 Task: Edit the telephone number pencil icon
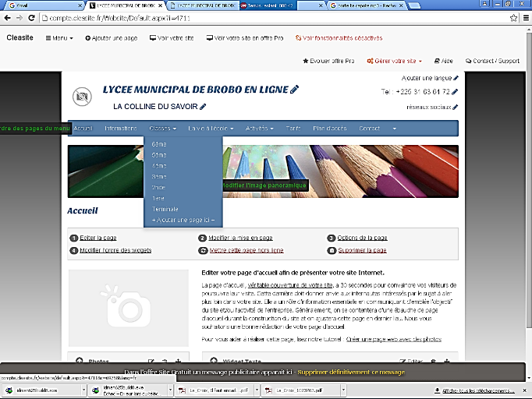coord(455,91)
